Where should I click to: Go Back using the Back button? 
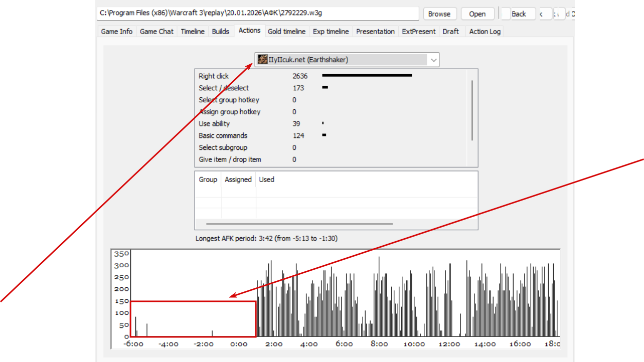(519, 14)
